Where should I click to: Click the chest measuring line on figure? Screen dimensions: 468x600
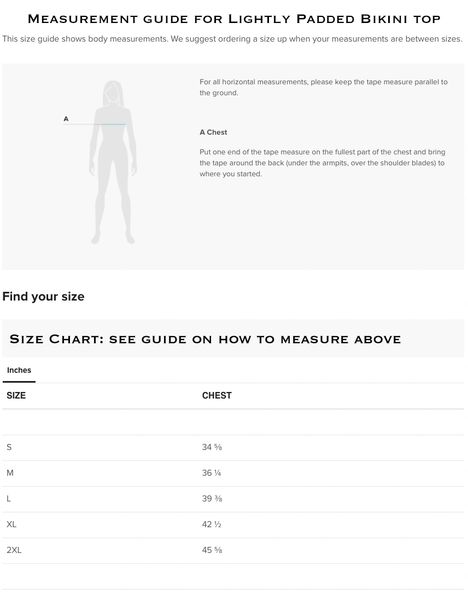pyautogui.click(x=98, y=124)
